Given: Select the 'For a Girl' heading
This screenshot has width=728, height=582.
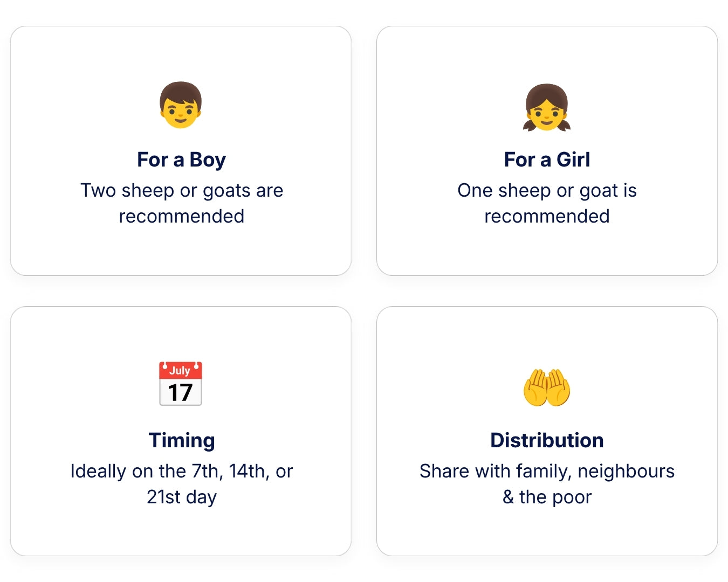Looking at the screenshot, I should pyautogui.click(x=547, y=160).
